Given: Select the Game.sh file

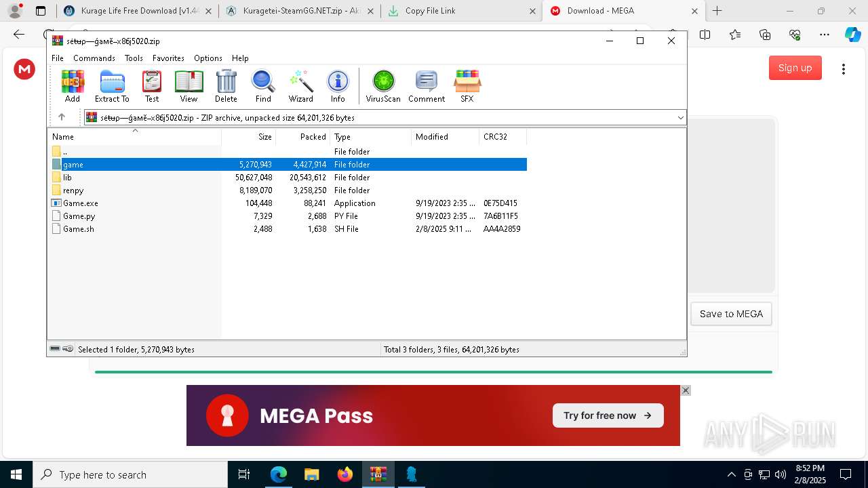Looking at the screenshot, I should click(288, 229).
